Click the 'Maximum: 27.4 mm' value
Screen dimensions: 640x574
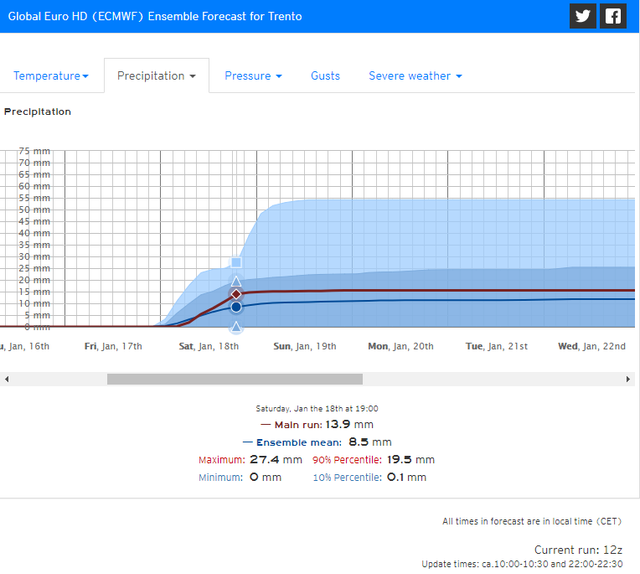coord(250,460)
